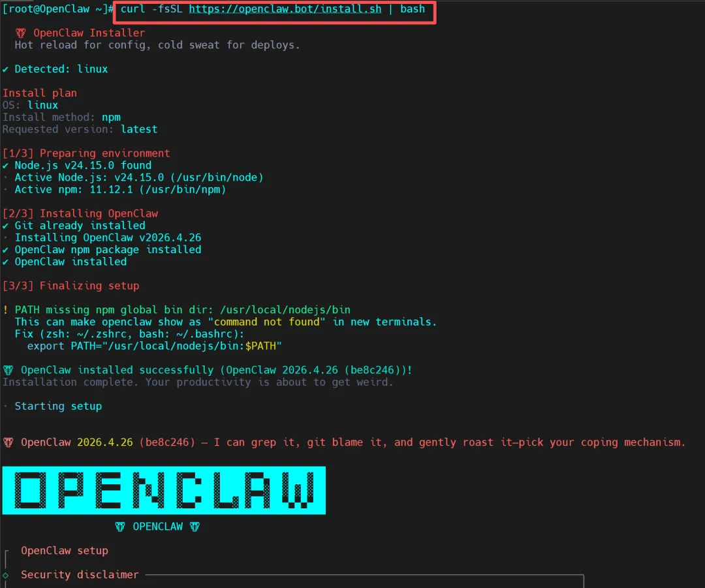705x588 pixels.
Task: Click the checkmark next to OpenClaw npm package installed
Action: coord(5,250)
